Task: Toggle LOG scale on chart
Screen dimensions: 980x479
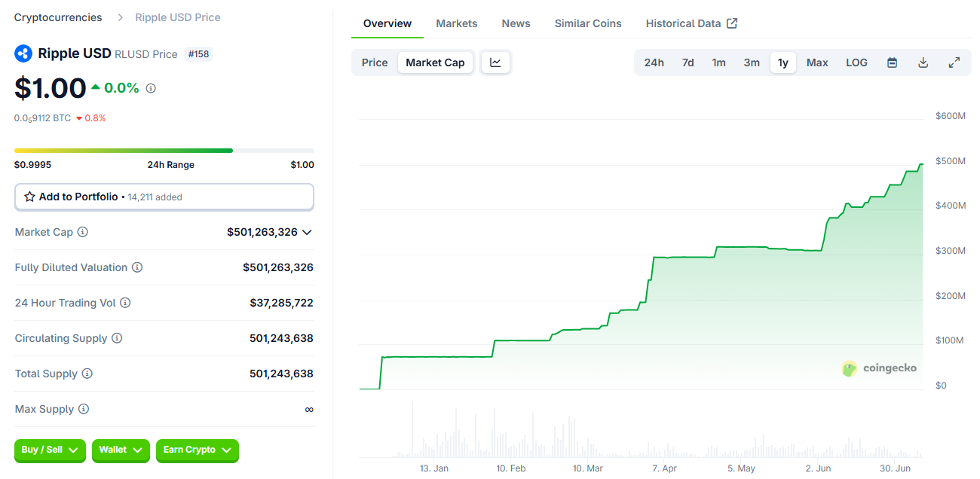Action: [856, 63]
